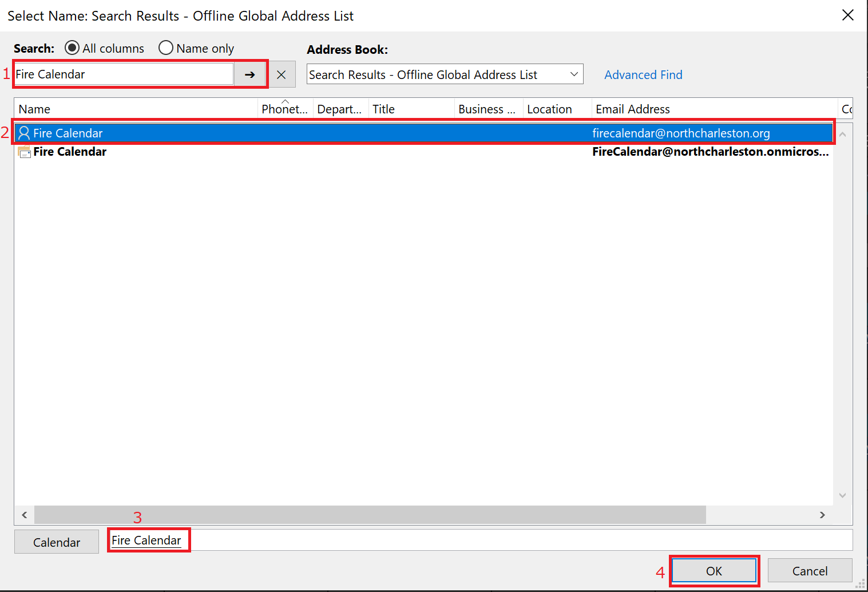Clear the search with the X button
The width and height of the screenshot is (868, 592).
(x=282, y=74)
